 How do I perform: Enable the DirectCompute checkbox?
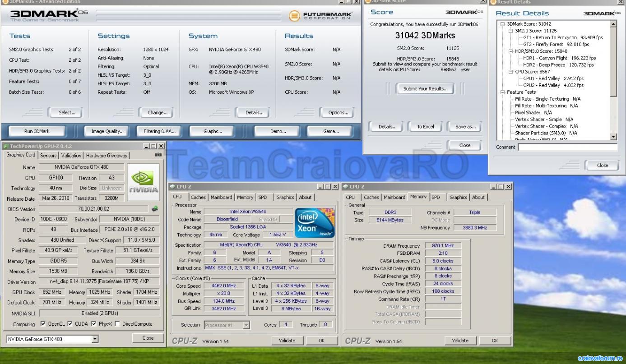point(118,324)
